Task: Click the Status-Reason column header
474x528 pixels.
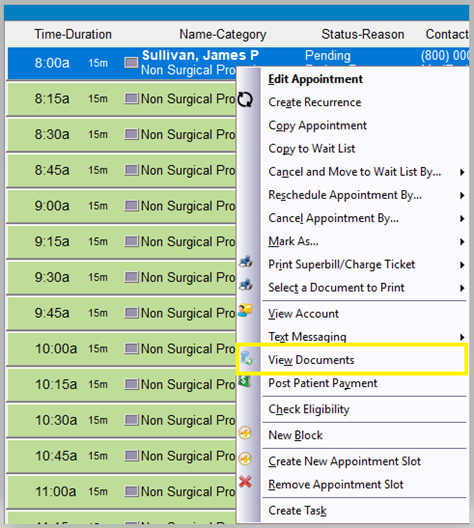Action: (363, 34)
